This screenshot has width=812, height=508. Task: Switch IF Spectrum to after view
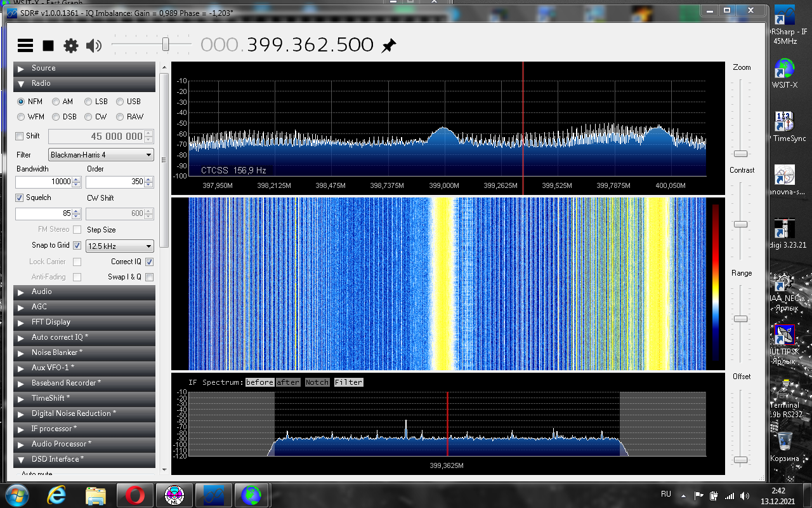tap(288, 382)
